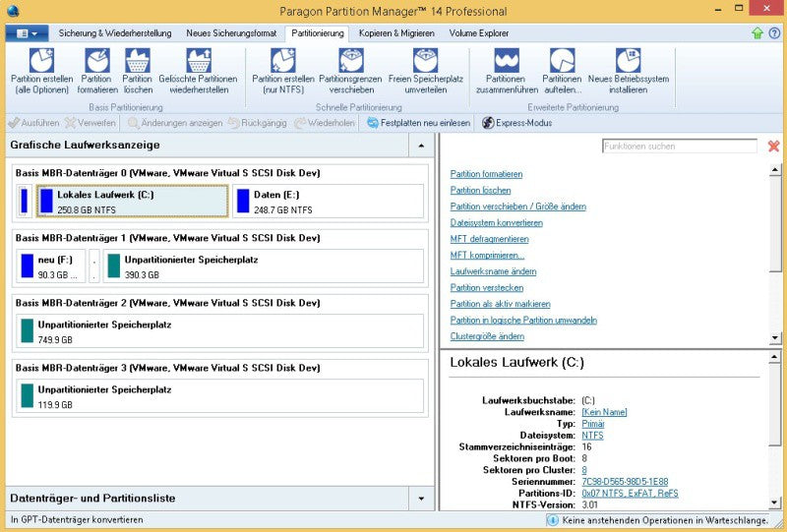Screen dimensions: 787x532
Task: Select 749.9 GB unpartitioned space on disk 2
Action: click(x=219, y=330)
